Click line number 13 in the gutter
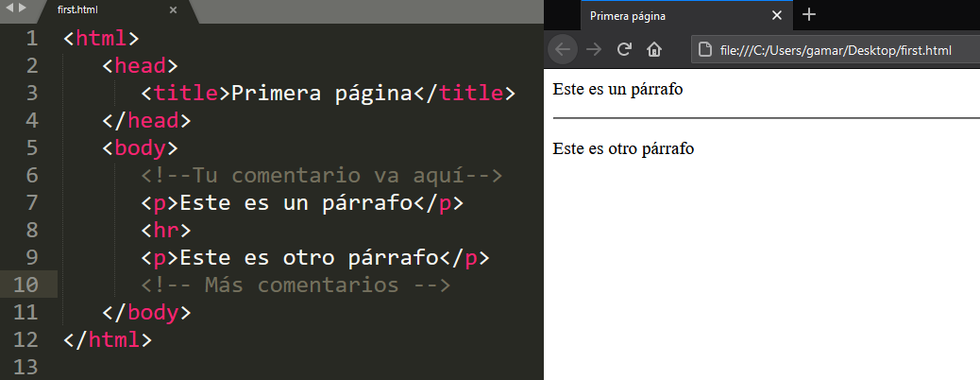Image resolution: width=980 pixels, height=380 pixels. click(25, 367)
